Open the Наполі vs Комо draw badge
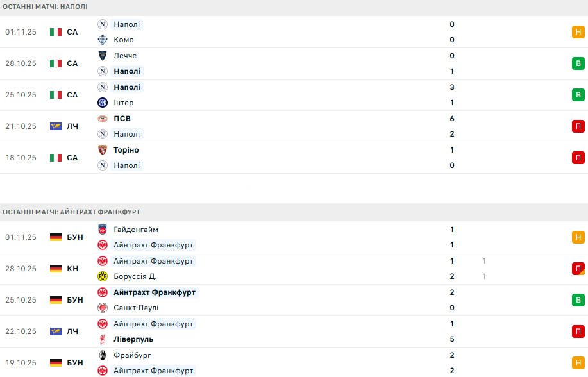This screenshot has height=377, width=588. tap(578, 32)
